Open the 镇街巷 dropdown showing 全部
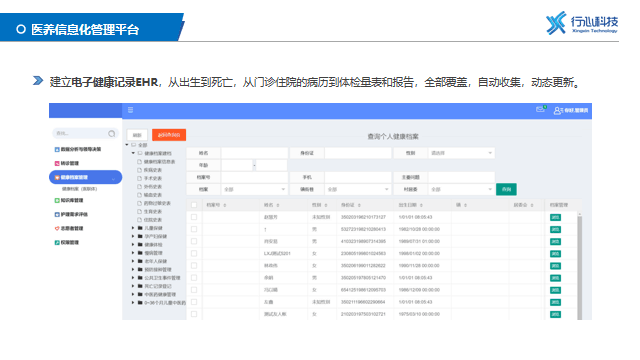This screenshot has height=360, width=640. pos(358,189)
